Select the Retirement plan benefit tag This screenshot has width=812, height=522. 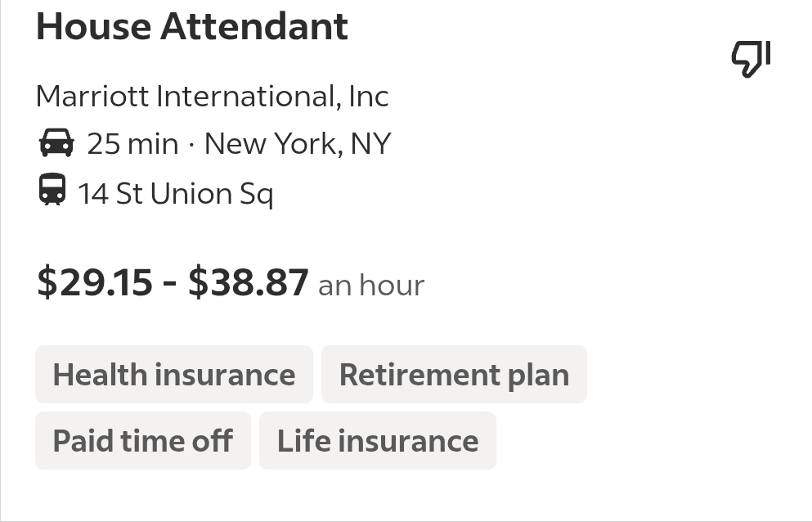point(454,374)
